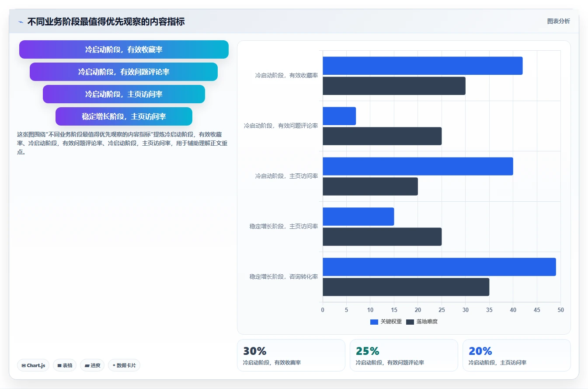Click dark bar for 冷启动阶段，有效问题评论率
This screenshot has width=588, height=389.
383,136
